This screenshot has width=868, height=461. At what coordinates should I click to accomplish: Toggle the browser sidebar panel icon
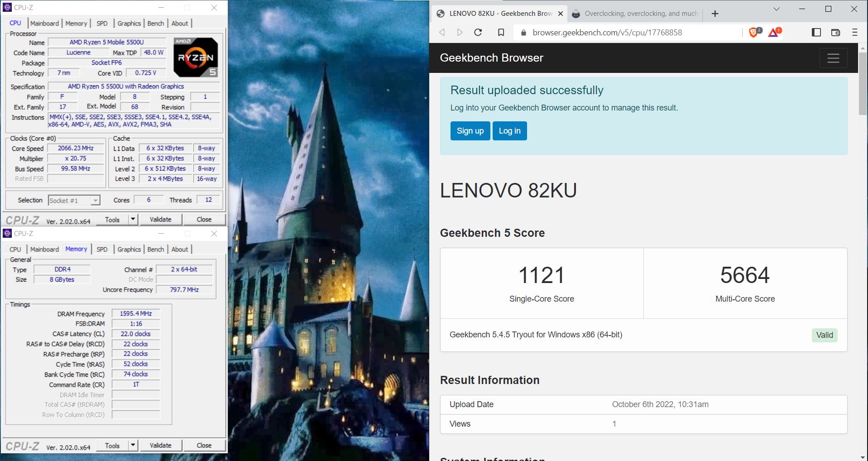click(816, 33)
